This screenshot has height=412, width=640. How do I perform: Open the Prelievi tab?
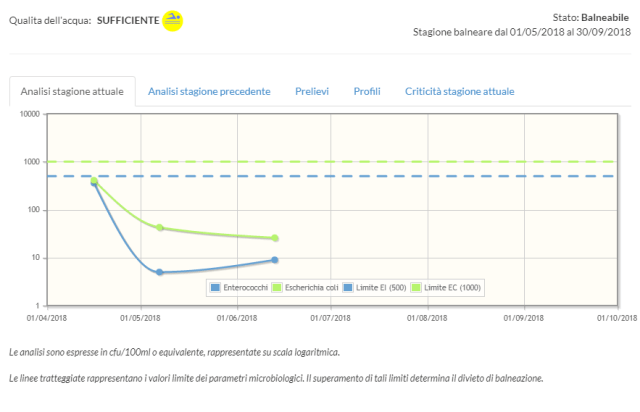312,91
